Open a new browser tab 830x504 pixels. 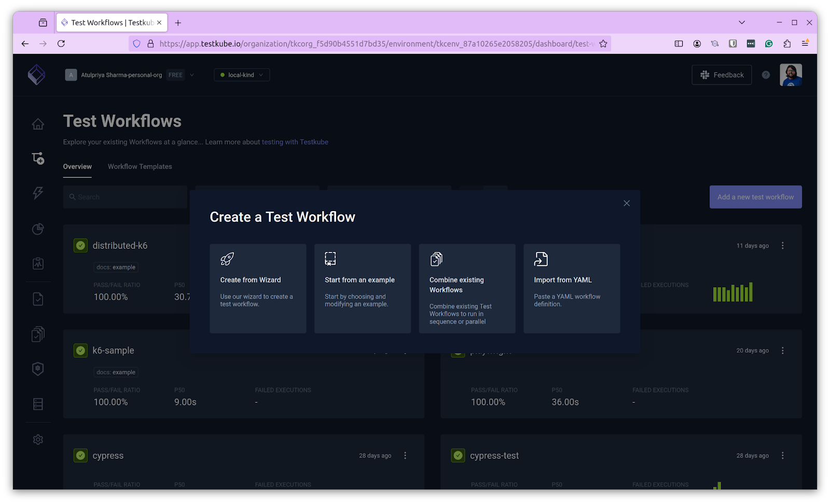coord(178,23)
